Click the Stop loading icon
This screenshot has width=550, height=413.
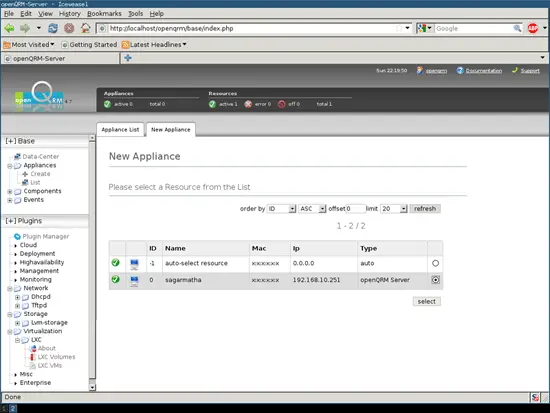pyautogui.click(x=69, y=28)
